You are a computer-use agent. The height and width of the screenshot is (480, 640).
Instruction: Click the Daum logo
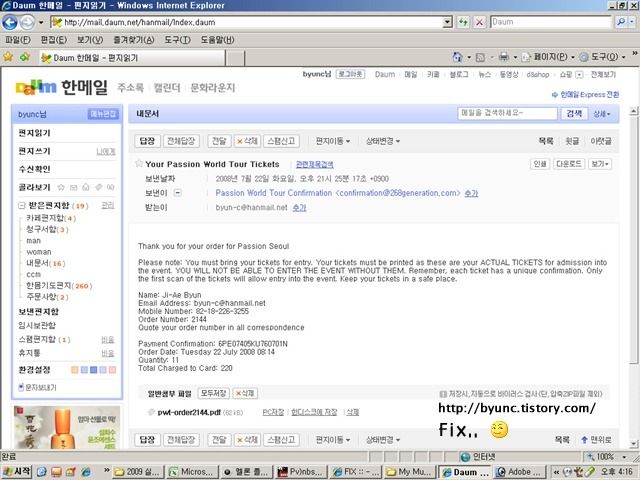pos(36,87)
